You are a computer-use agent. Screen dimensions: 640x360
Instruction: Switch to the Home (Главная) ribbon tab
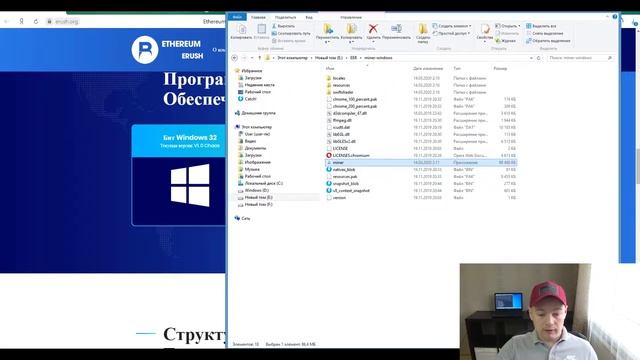(x=258, y=17)
